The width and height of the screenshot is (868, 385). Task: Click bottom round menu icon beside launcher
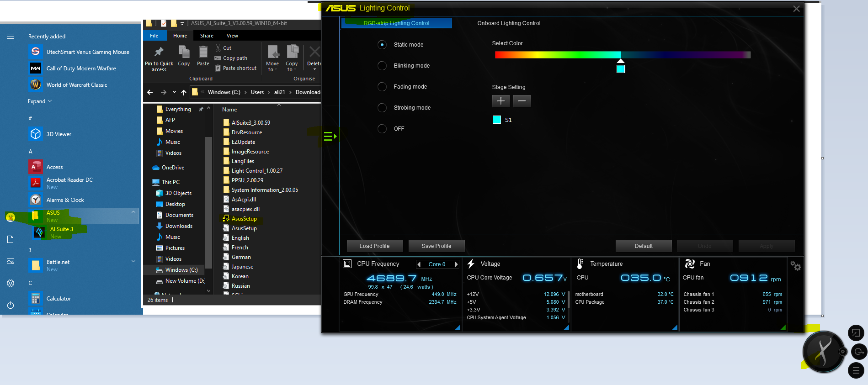point(856,371)
